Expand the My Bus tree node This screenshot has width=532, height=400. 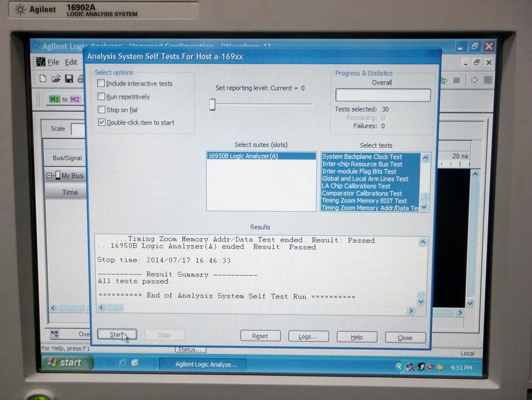(x=49, y=175)
